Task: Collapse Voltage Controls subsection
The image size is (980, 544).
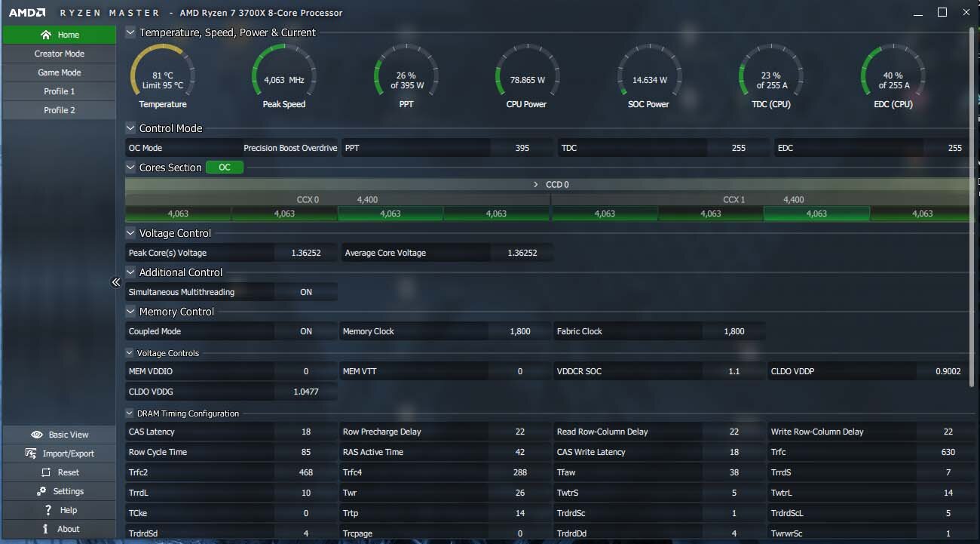Action: pyautogui.click(x=130, y=353)
